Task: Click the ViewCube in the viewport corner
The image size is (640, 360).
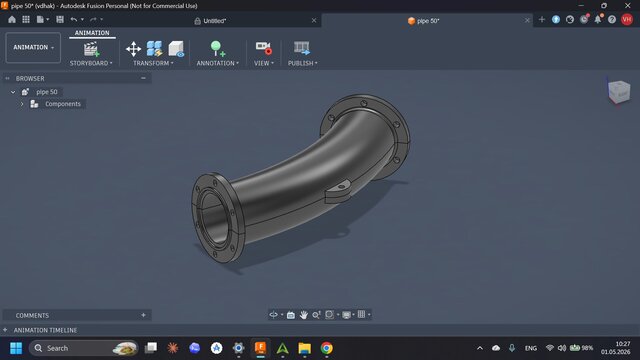Action: pos(619,91)
